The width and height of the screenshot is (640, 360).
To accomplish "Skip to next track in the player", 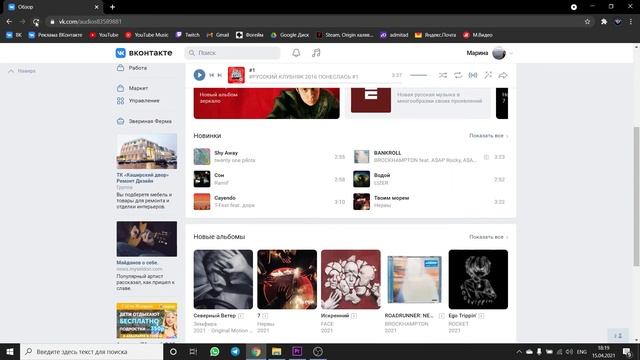I will (220, 75).
